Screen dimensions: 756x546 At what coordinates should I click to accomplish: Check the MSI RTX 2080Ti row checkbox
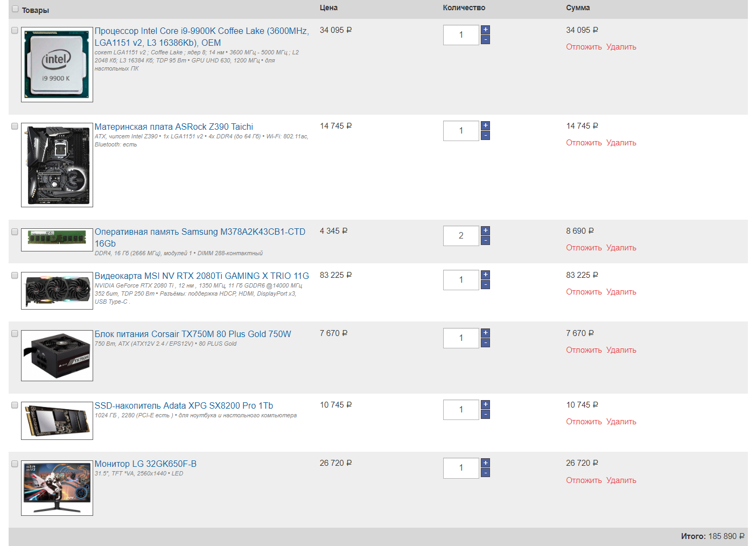tap(15, 275)
